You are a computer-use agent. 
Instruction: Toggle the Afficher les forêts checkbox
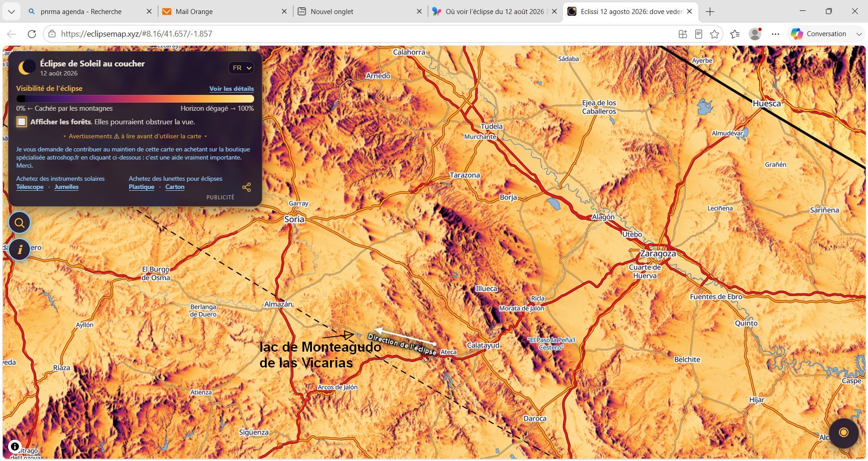tap(22, 122)
